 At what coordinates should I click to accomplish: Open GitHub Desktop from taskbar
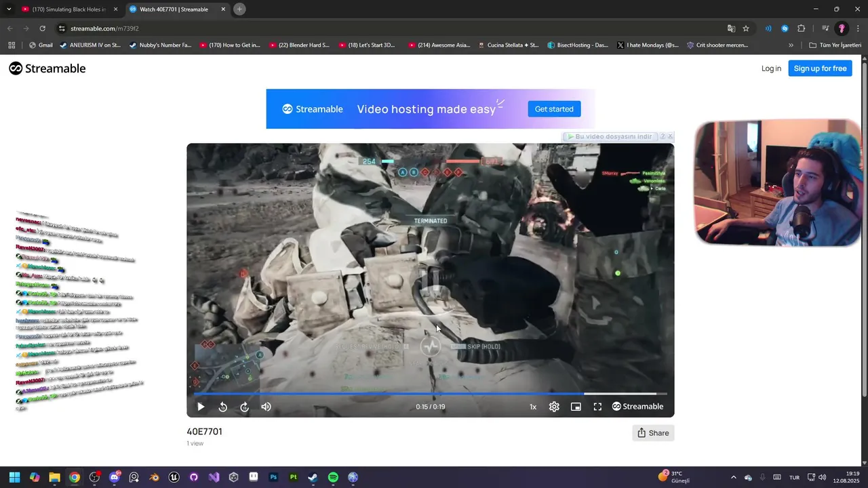pyautogui.click(x=194, y=477)
